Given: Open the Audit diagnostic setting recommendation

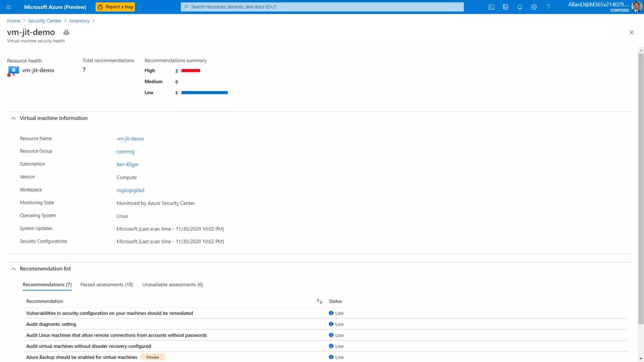Looking at the screenshot, I should [51, 324].
